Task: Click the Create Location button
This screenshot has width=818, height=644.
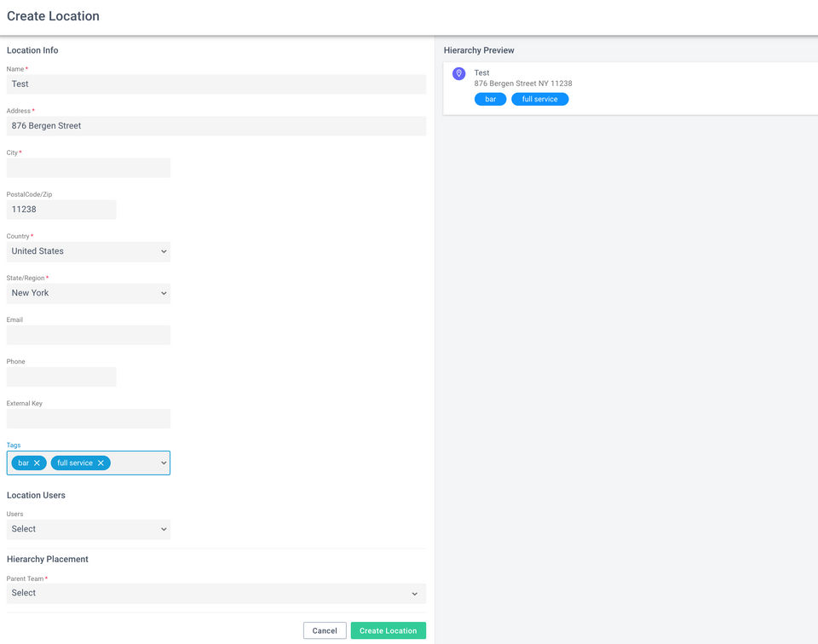Action: (388, 630)
